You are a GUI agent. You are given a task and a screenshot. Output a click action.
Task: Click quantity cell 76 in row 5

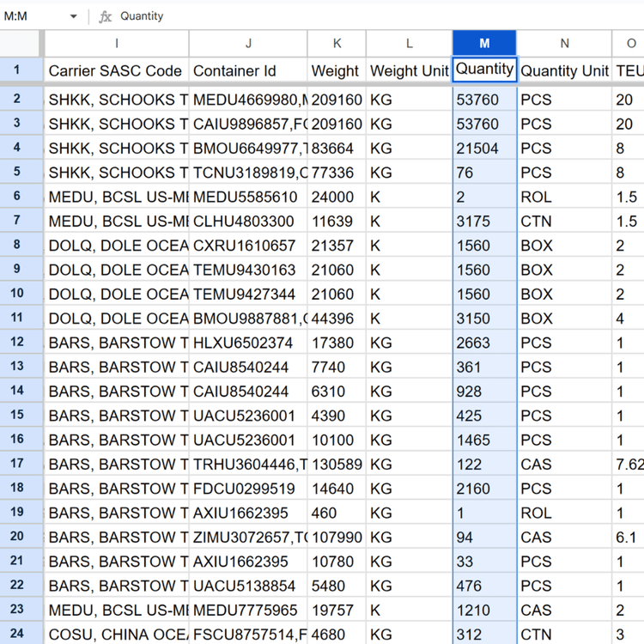point(484,172)
